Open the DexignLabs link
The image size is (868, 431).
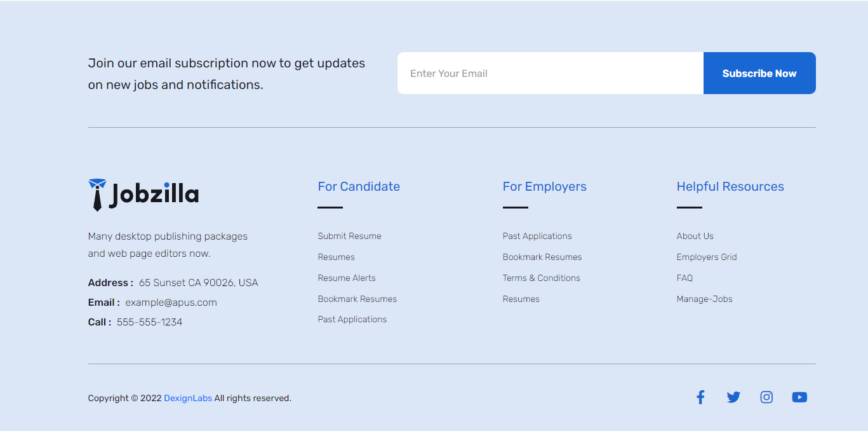[x=188, y=399]
